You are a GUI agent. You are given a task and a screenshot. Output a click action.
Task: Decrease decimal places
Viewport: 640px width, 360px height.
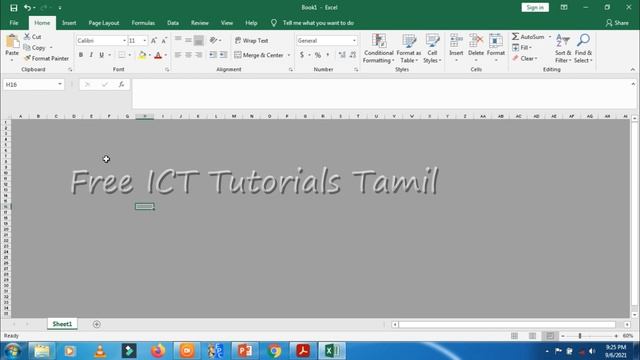tap(353, 55)
